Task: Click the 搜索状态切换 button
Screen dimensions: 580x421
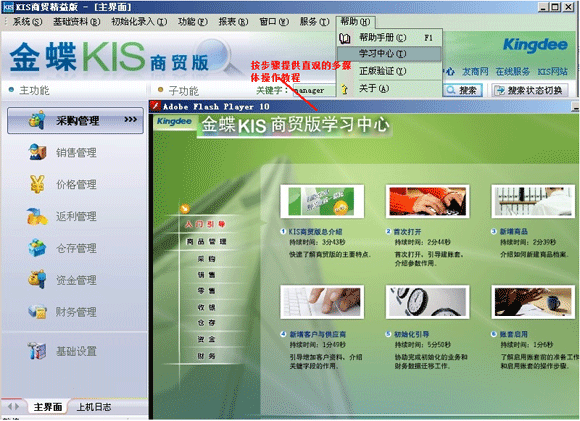Action: tap(530, 90)
